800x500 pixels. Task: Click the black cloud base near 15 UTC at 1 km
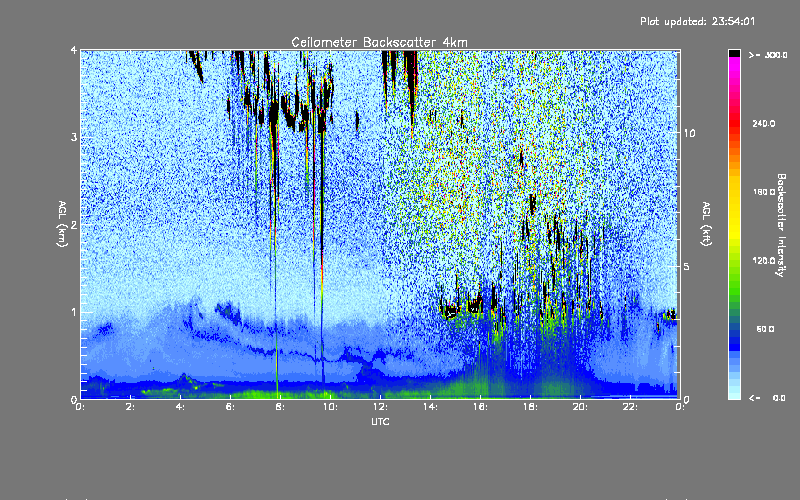451,310
